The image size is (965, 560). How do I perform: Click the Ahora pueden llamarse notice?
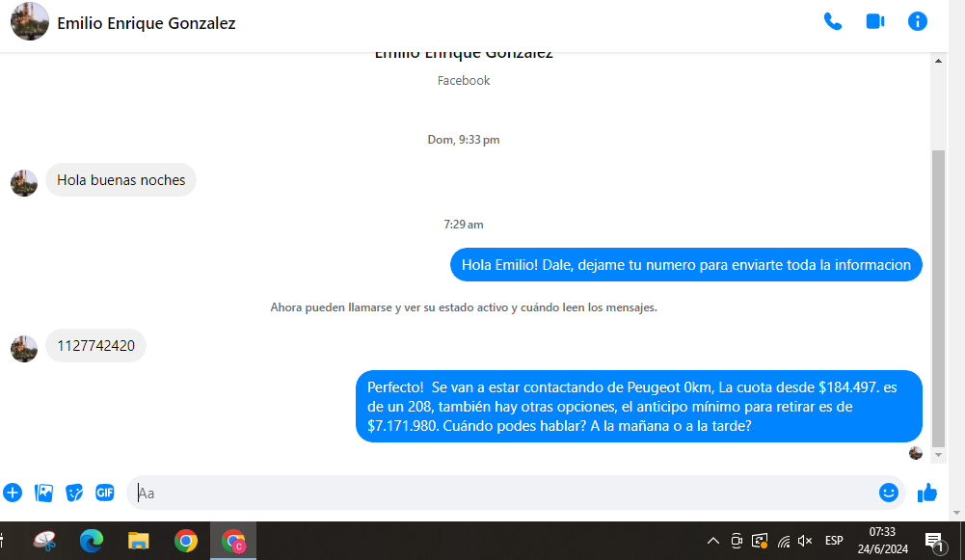click(x=464, y=307)
